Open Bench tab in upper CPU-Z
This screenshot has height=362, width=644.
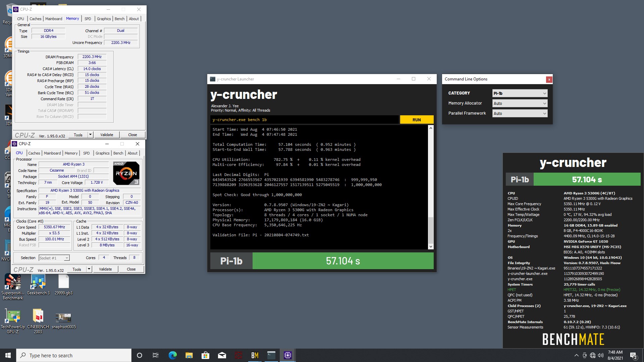pyautogui.click(x=120, y=19)
